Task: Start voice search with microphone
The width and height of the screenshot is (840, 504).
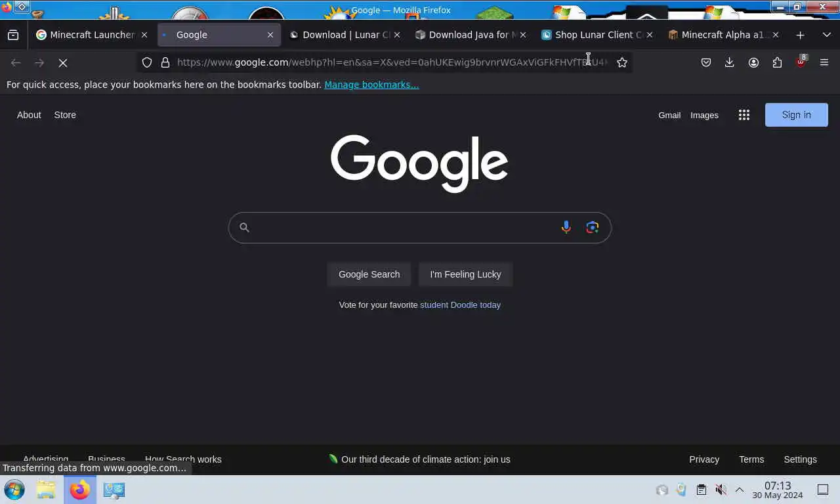Action: coord(566,227)
